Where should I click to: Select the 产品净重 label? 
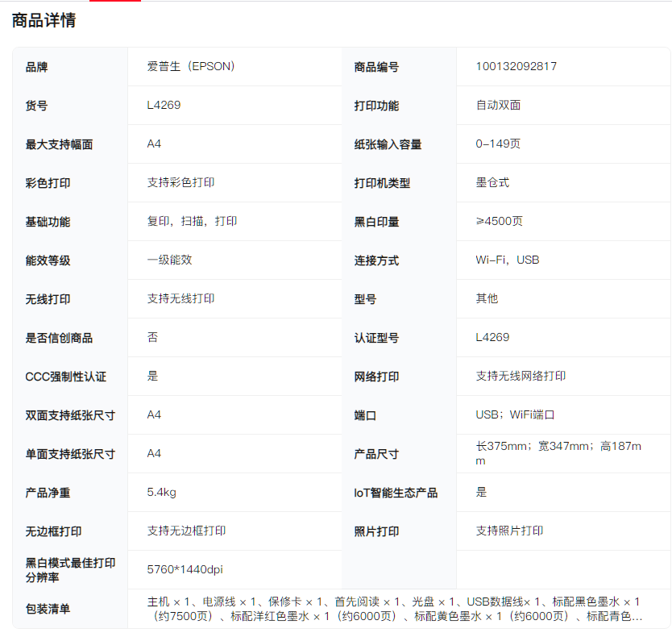(48, 493)
